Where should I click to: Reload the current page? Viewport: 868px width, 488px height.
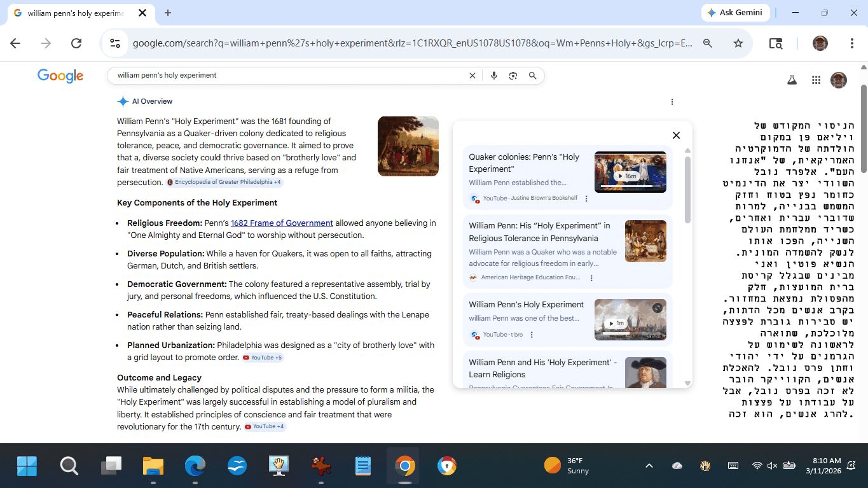coord(76,43)
